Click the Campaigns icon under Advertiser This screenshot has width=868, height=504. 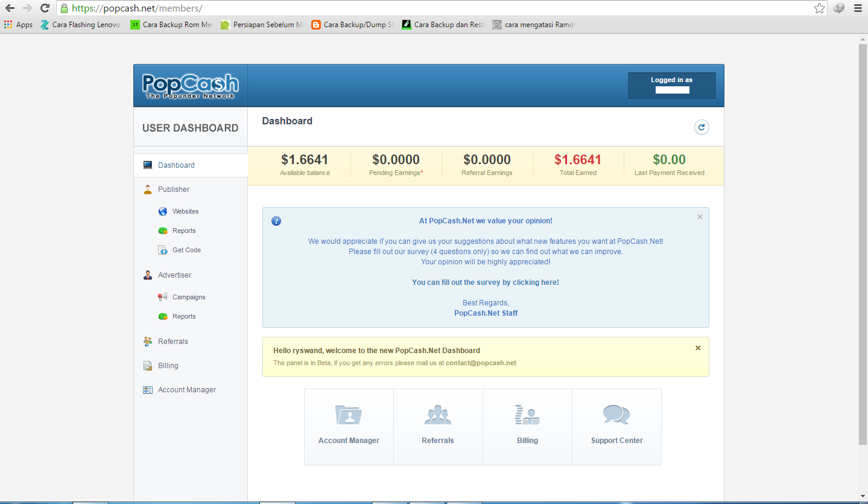click(x=162, y=296)
